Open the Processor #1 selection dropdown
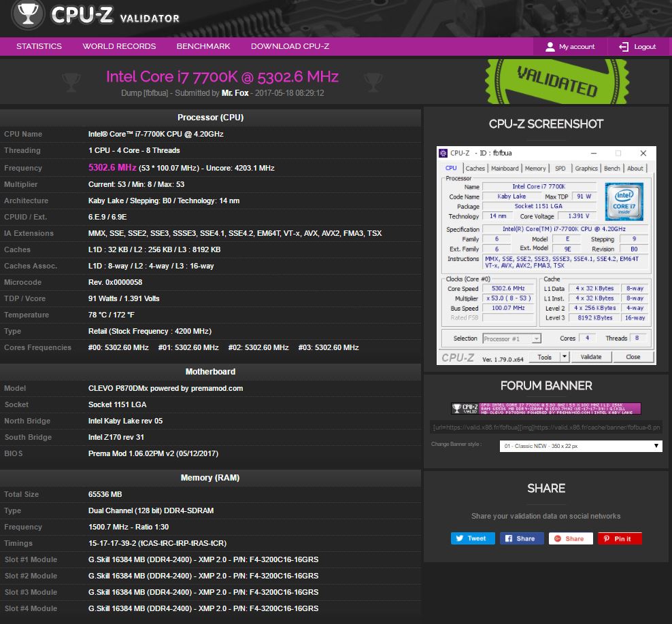 pos(511,339)
